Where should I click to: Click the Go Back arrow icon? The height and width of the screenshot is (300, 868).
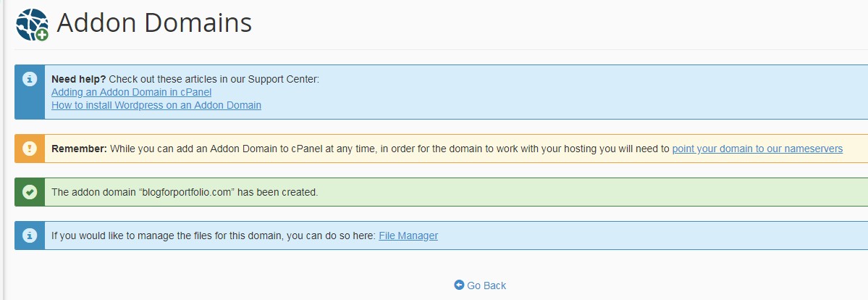[x=459, y=285]
